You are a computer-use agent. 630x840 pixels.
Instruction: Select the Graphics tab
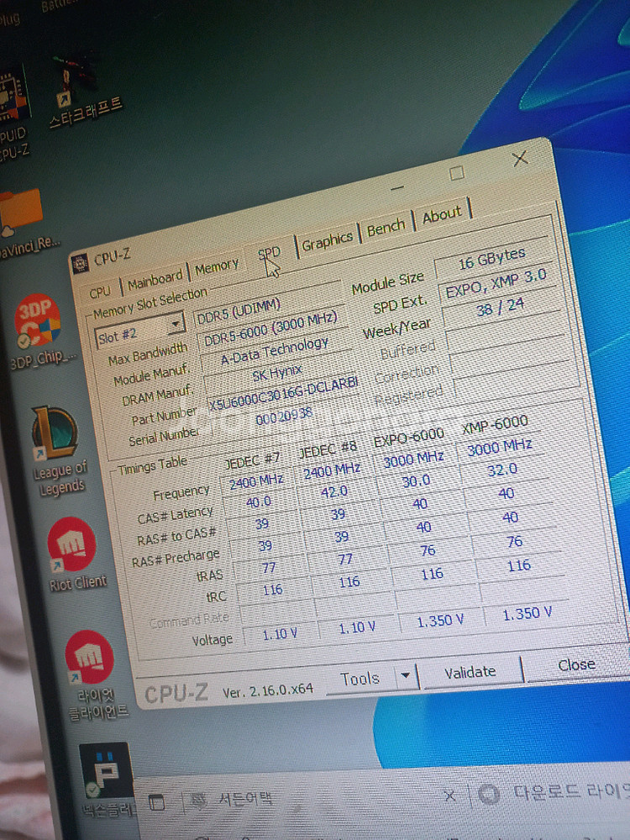[x=327, y=241]
